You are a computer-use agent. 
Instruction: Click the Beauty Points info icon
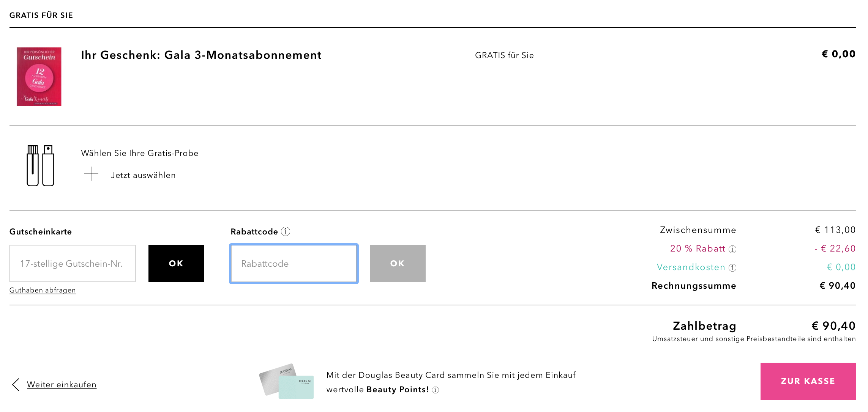(436, 390)
